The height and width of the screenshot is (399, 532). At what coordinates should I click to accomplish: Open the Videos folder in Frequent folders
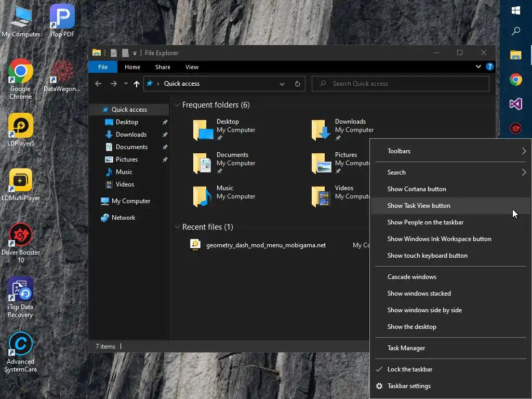[340, 196]
